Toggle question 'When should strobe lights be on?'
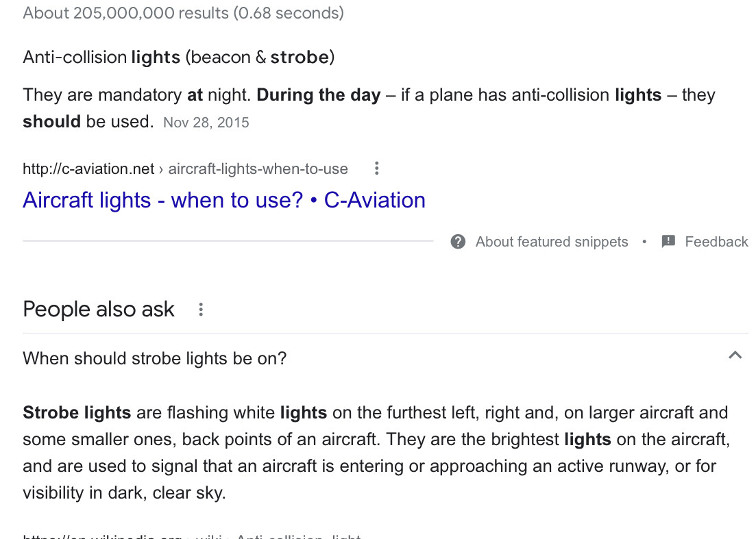Image resolution: width=756 pixels, height=539 pixels. click(155, 358)
